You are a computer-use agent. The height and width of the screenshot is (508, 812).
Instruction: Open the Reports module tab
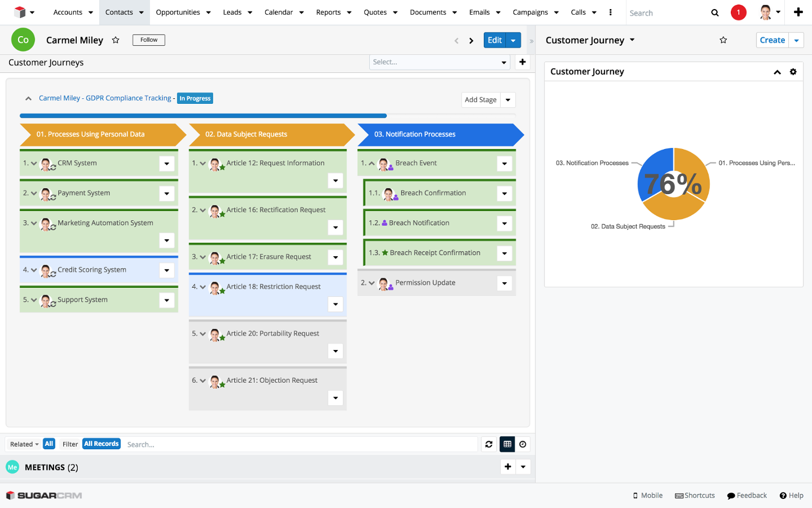[328, 12]
